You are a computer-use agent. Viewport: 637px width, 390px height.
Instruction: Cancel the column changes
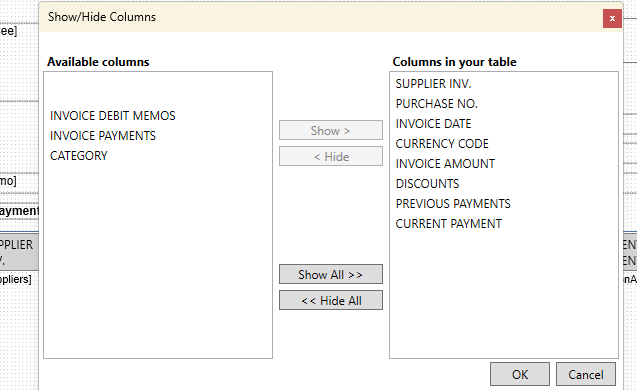click(x=586, y=374)
